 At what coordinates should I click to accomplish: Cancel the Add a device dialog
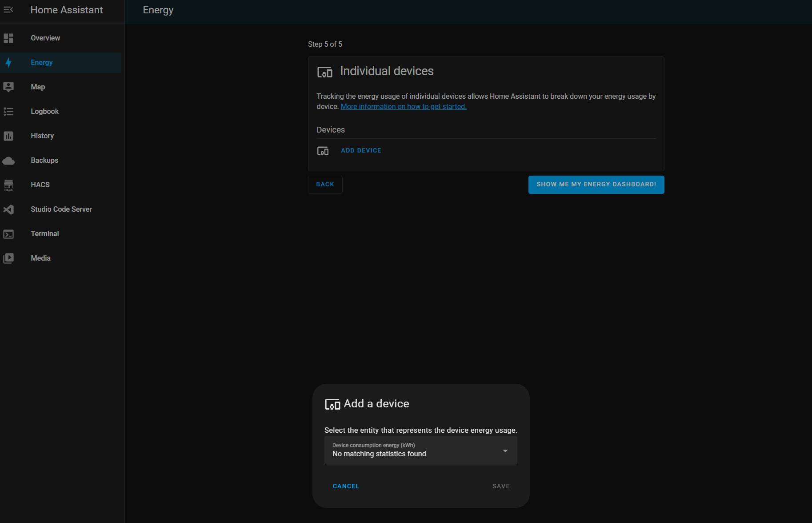pyautogui.click(x=345, y=486)
